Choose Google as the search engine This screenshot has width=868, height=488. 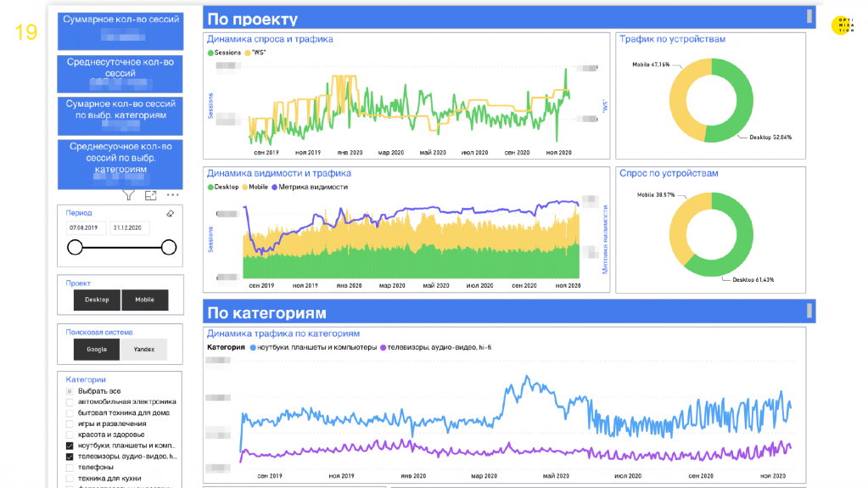click(x=97, y=349)
